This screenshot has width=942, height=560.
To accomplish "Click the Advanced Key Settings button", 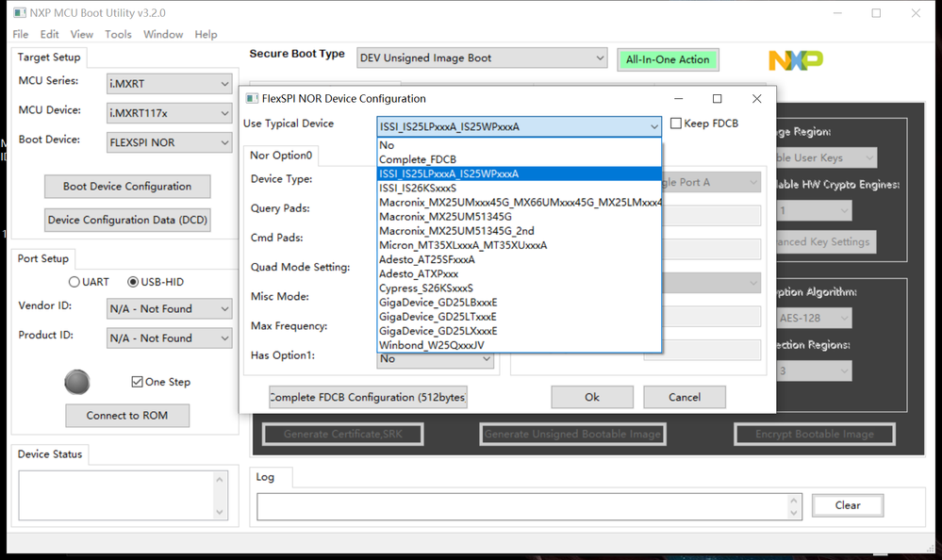I will click(826, 241).
